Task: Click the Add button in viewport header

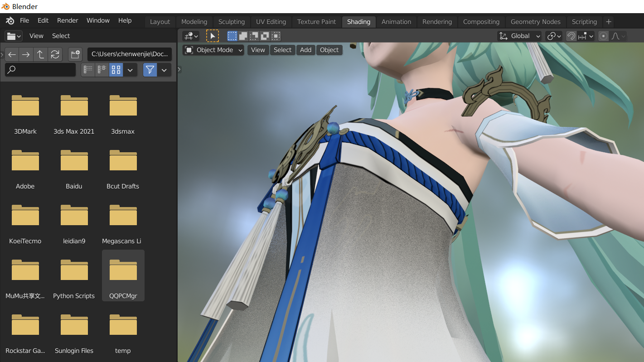Action: coord(305,50)
